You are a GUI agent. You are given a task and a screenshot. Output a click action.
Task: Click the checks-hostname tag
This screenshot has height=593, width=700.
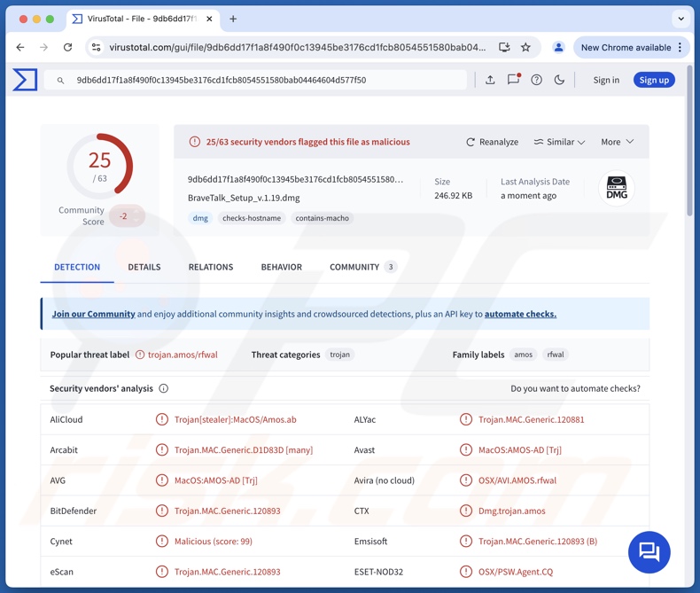tap(252, 218)
